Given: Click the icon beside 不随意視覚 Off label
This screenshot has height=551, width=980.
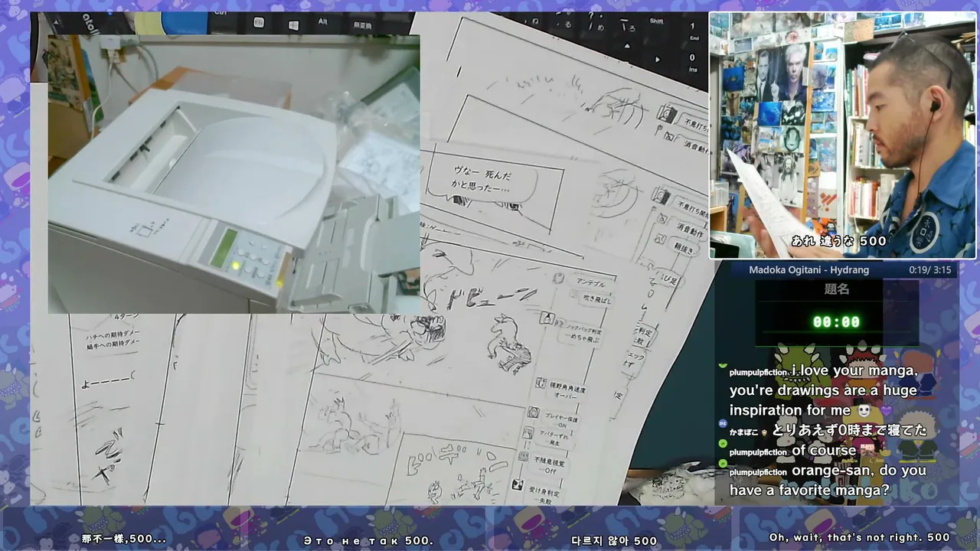Looking at the screenshot, I should tap(523, 457).
